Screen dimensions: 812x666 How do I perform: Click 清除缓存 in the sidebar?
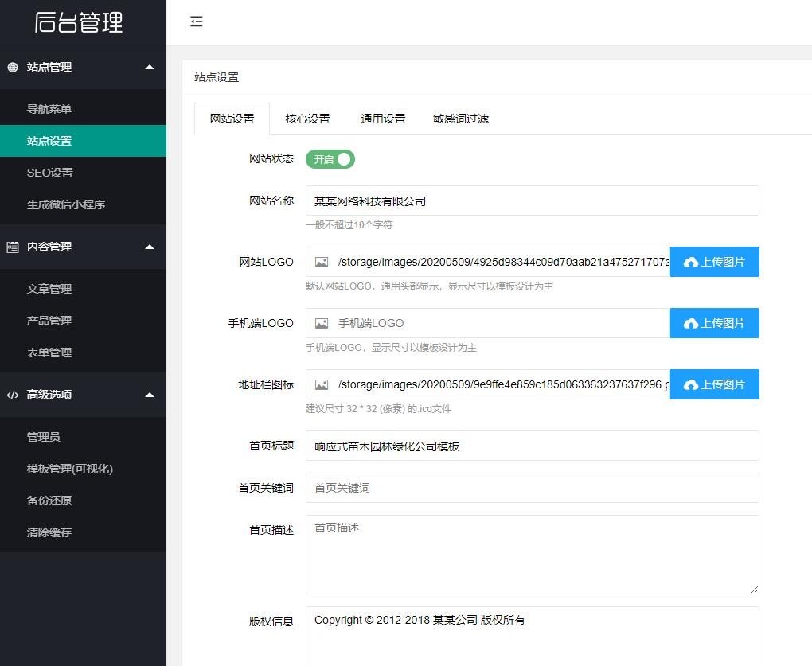click(83, 532)
